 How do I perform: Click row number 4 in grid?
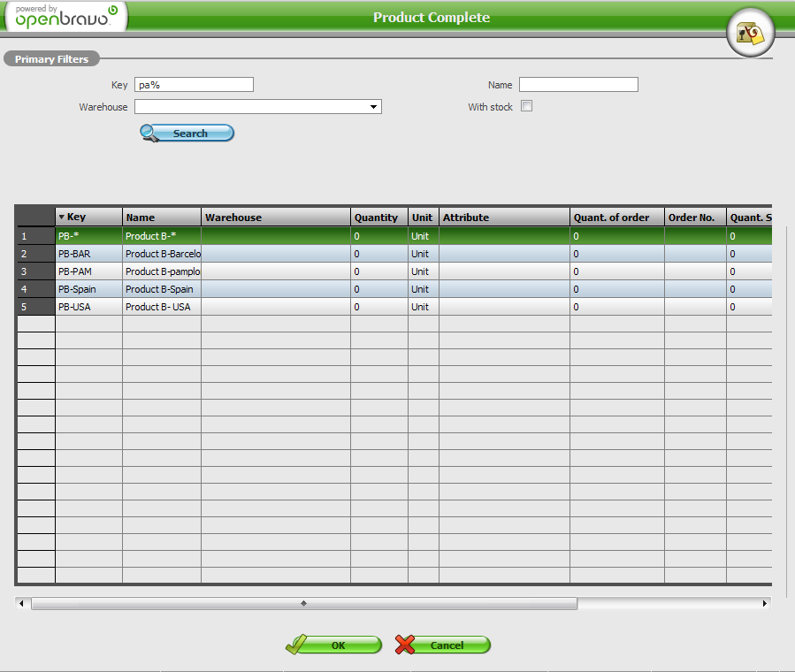pos(36,289)
